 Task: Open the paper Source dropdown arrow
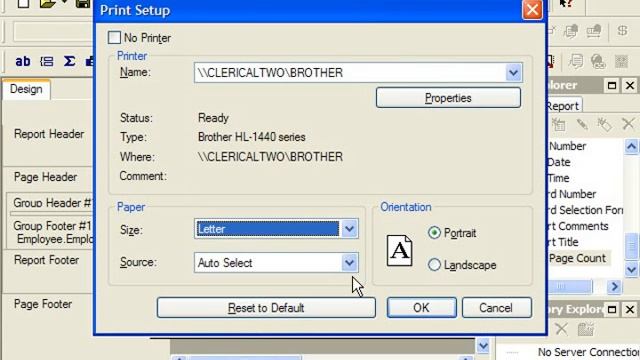[x=349, y=262]
